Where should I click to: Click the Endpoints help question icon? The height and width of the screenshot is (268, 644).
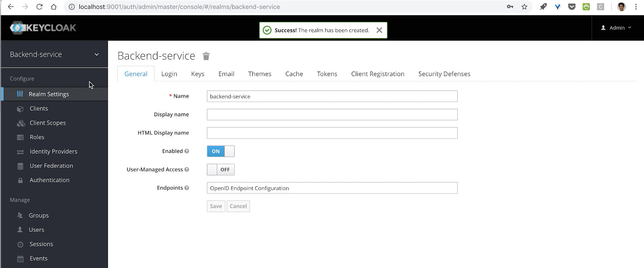[x=187, y=188]
